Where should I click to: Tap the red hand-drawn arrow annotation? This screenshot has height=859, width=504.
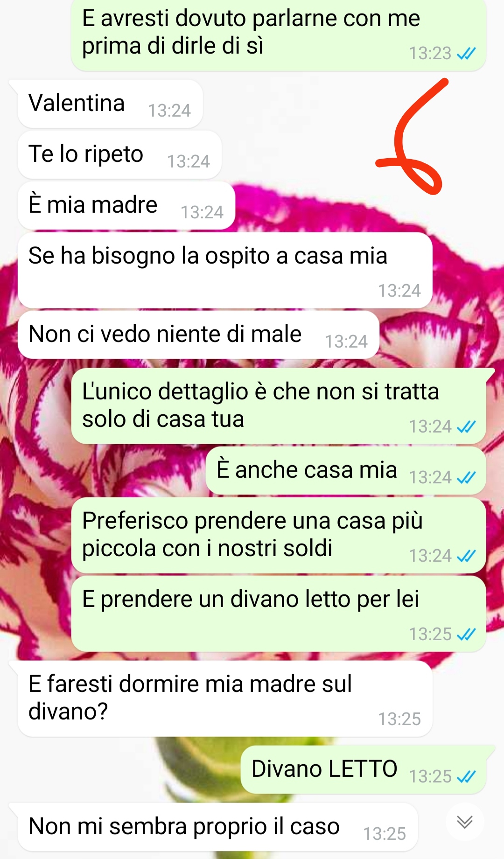pos(411,136)
